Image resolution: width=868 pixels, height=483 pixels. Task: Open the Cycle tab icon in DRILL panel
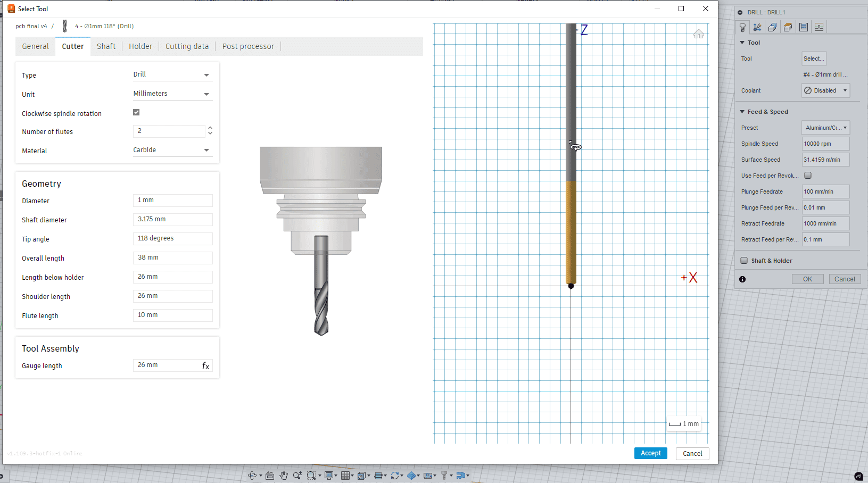tap(804, 27)
